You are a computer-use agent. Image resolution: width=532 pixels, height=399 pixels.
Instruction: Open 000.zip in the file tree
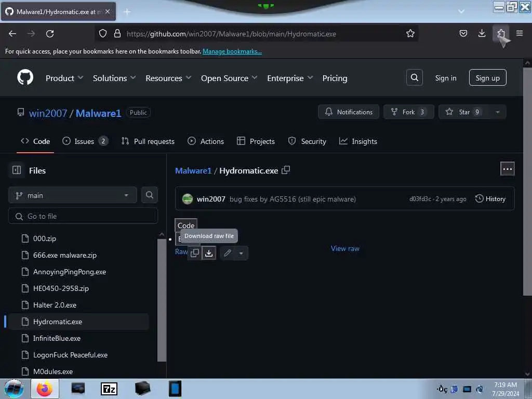tap(45, 238)
